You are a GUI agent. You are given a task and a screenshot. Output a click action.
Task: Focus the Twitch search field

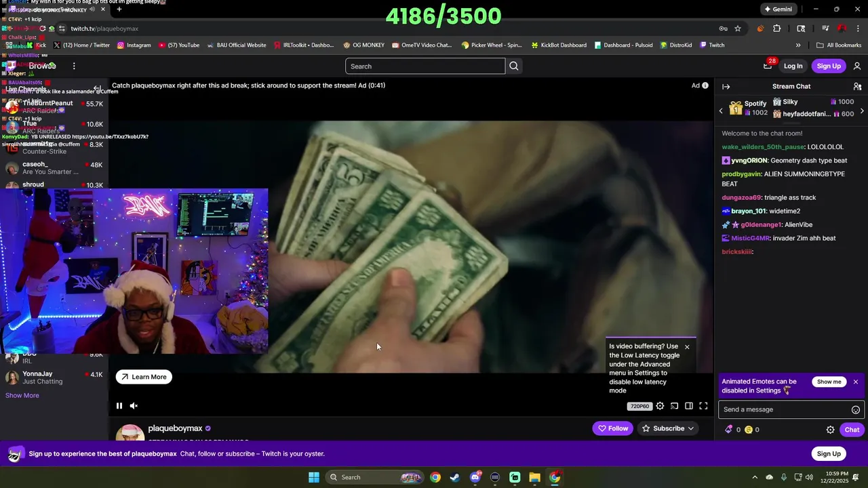(x=425, y=66)
